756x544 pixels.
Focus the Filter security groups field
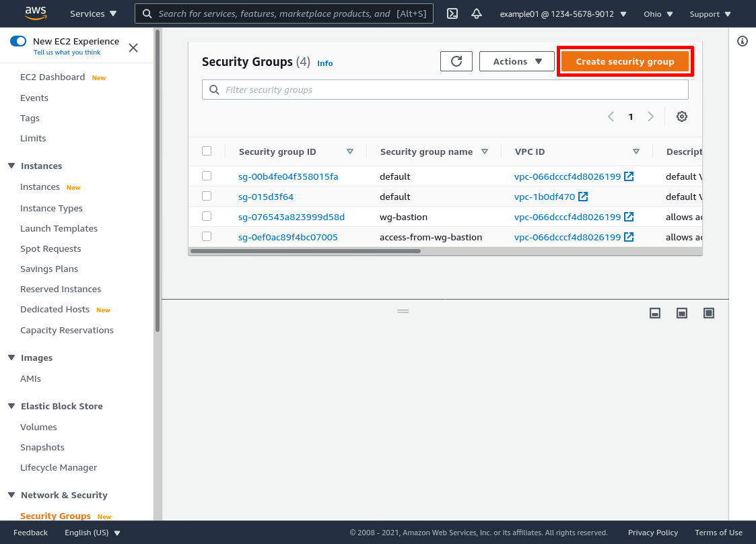[x=445, y=90]
